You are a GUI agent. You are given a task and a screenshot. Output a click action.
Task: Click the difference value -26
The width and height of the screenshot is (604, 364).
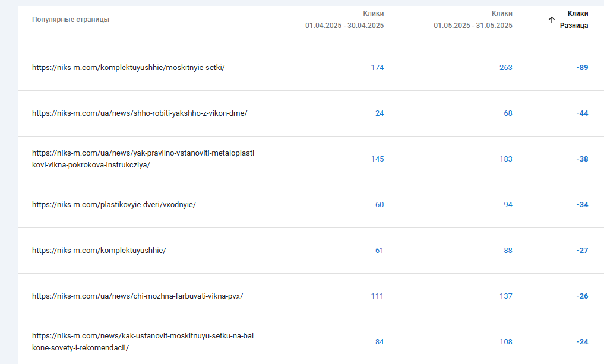pos(582,296)
